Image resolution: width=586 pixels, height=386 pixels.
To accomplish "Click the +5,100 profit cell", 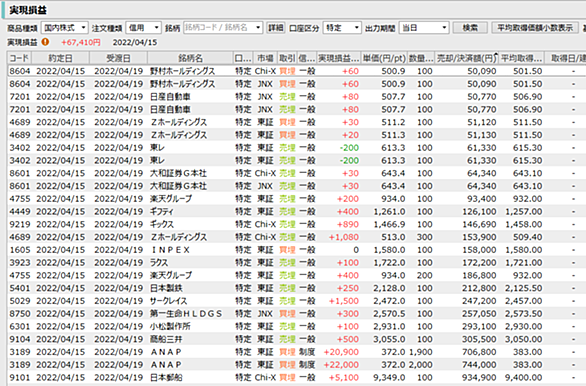I will pyautogui.click(x=343, y=377).
